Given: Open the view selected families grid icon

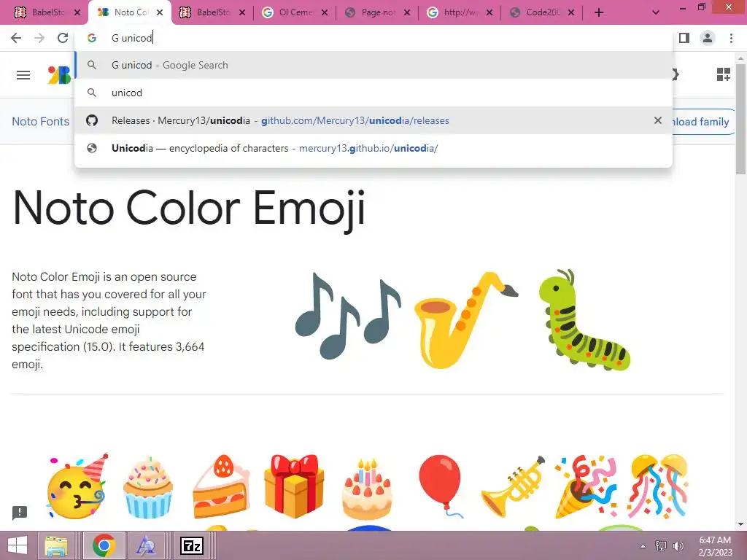Looking at the screenshot, I should [723, 75].
